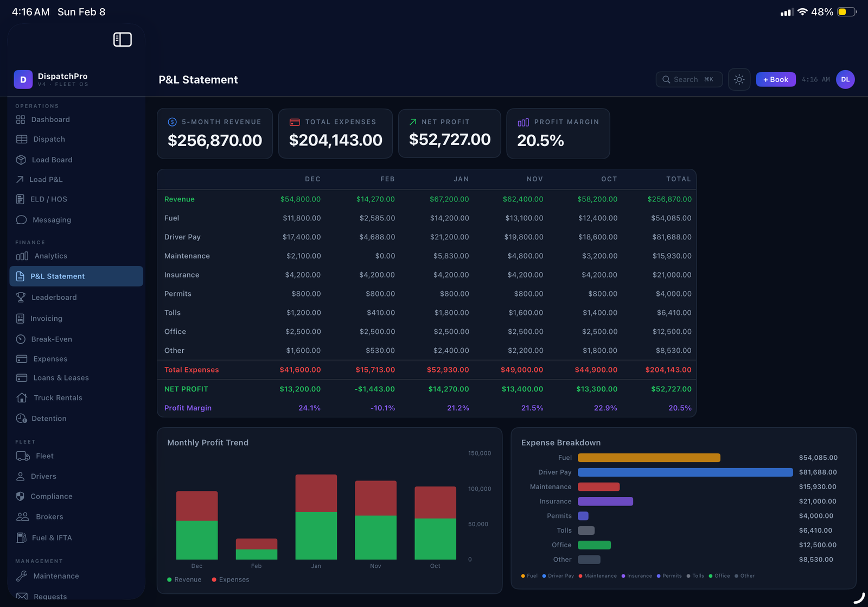Open Leaderboard trophy icon
The image size is (868, 607).
21,298
